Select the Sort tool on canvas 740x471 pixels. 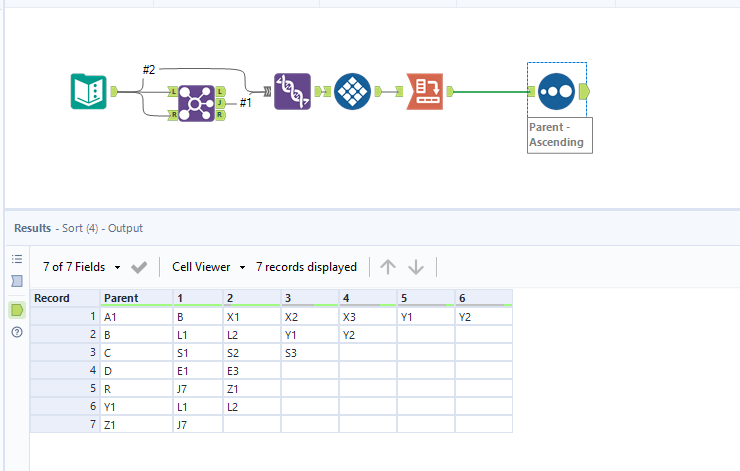click(x=556, y=91)
